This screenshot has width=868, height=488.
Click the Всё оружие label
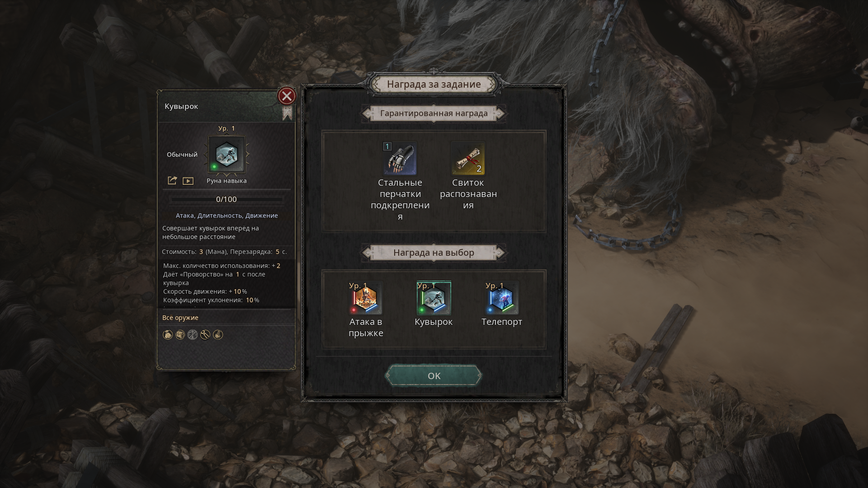(x=180, y=318)
